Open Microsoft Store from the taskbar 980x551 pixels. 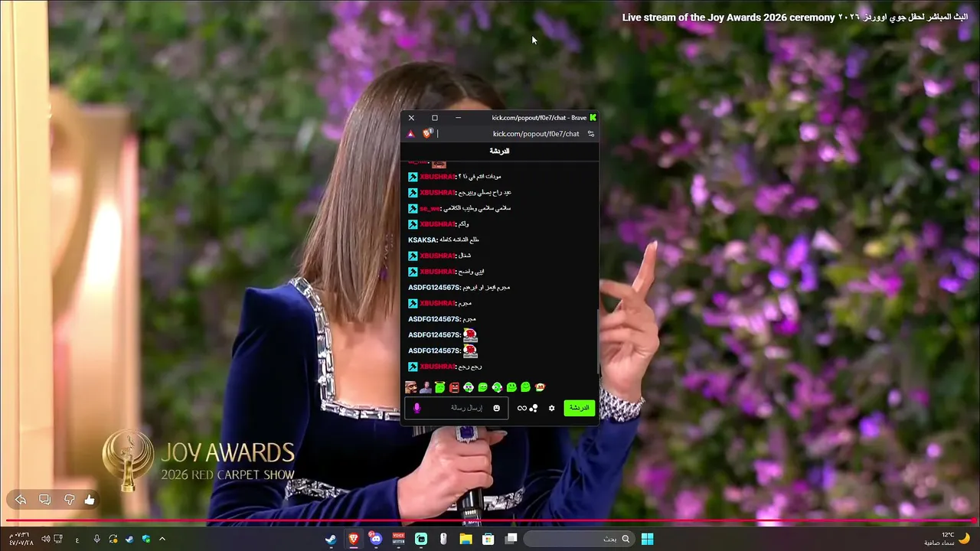click(x=488, y=539)
